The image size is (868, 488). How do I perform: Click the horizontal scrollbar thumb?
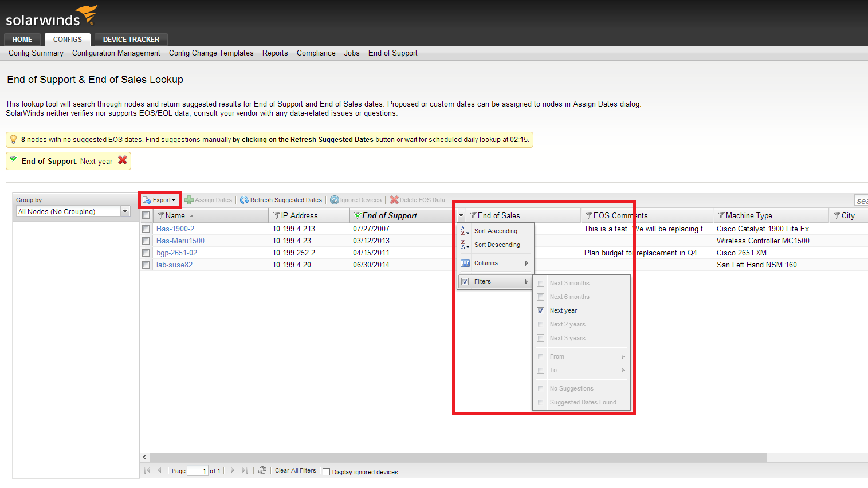coord(458,457)
